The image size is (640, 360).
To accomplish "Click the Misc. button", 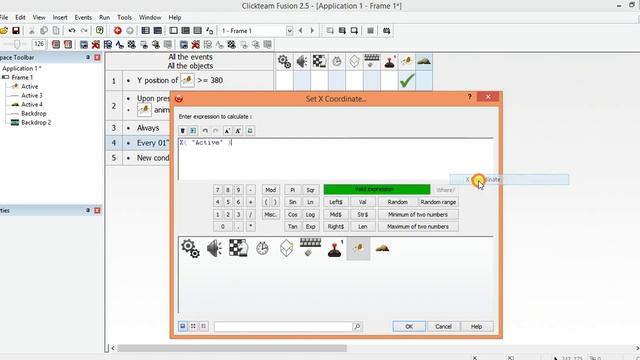I will (271, 214).
